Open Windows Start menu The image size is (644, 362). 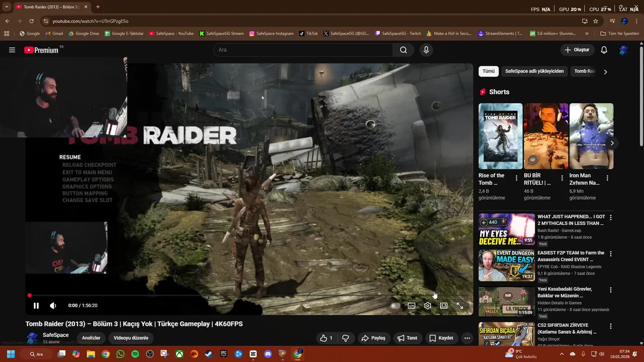click(x=11, y=354)
